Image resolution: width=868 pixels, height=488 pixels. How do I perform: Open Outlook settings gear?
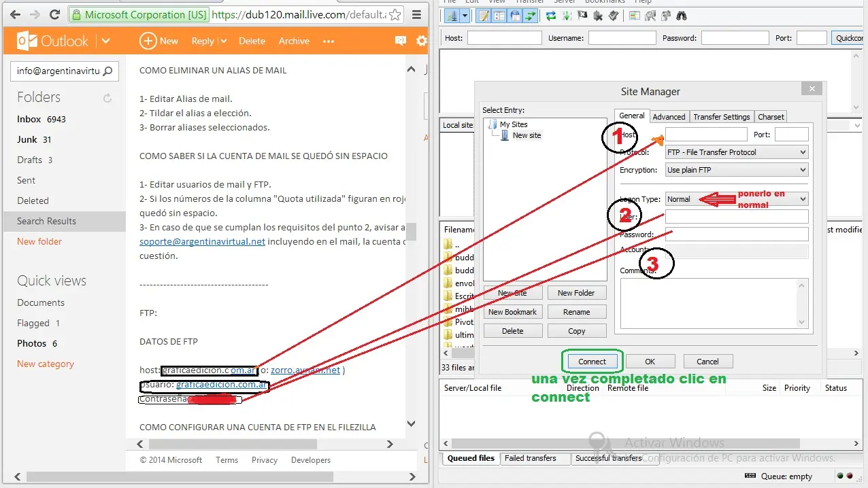pyautogui.click(x=422, y=41)
